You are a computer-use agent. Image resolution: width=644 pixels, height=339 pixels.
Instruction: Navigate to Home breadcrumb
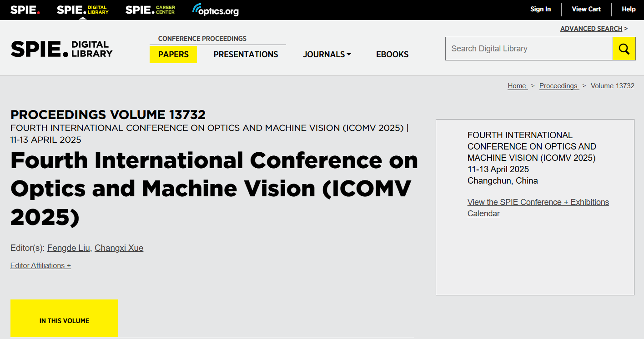[518, 86]
